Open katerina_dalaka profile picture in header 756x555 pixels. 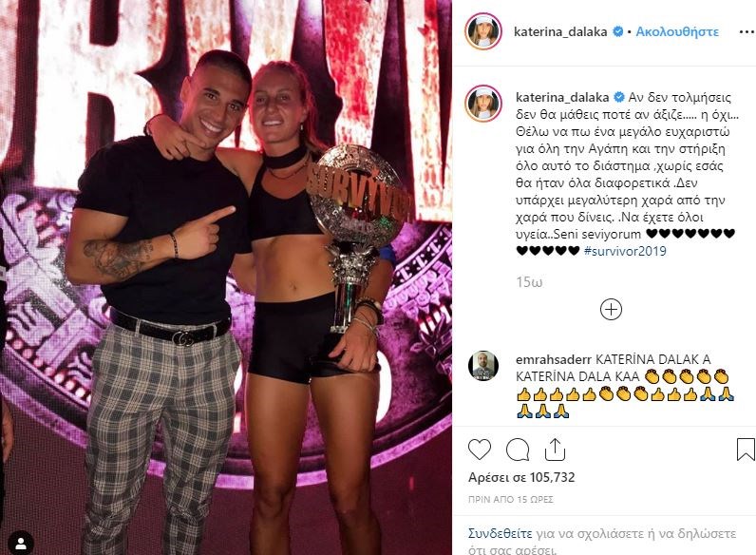pos(483,31)
